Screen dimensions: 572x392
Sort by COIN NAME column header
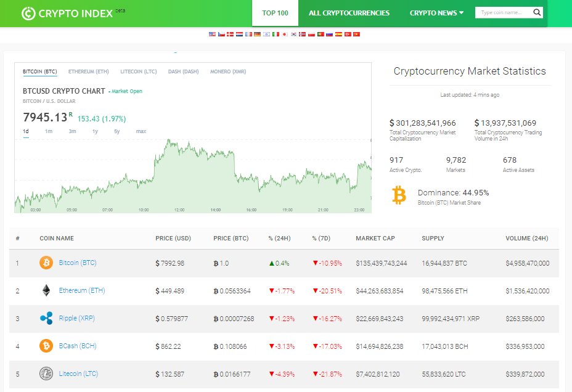(57, 238)
